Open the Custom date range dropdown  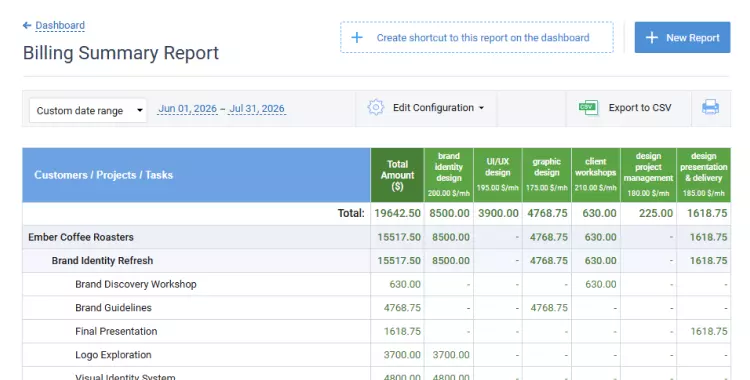pos(88,111)
